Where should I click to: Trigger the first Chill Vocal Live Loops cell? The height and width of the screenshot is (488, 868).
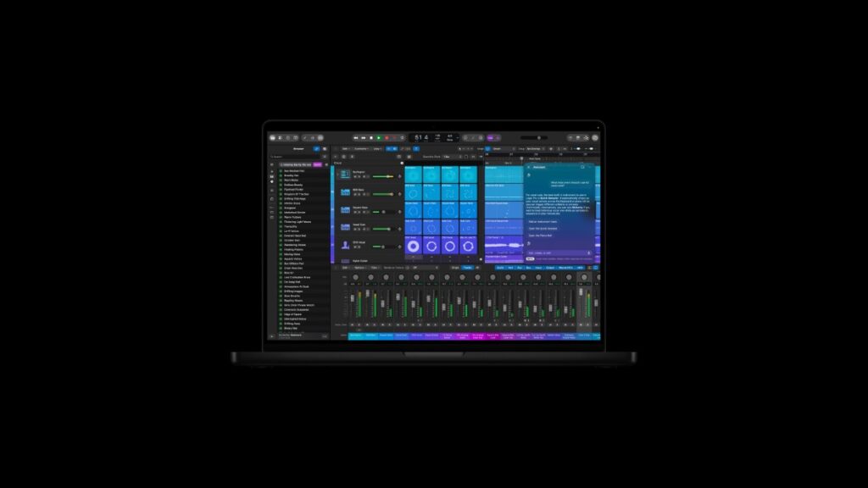click(414, 245)
